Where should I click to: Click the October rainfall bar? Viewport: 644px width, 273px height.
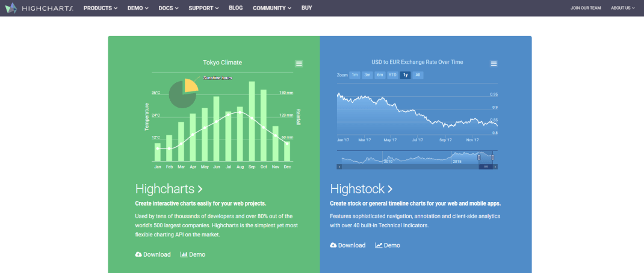click(264, 126)
